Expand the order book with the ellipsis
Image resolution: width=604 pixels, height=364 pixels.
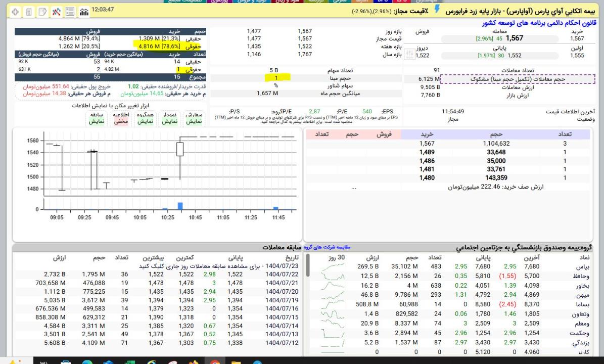(354, 187)
